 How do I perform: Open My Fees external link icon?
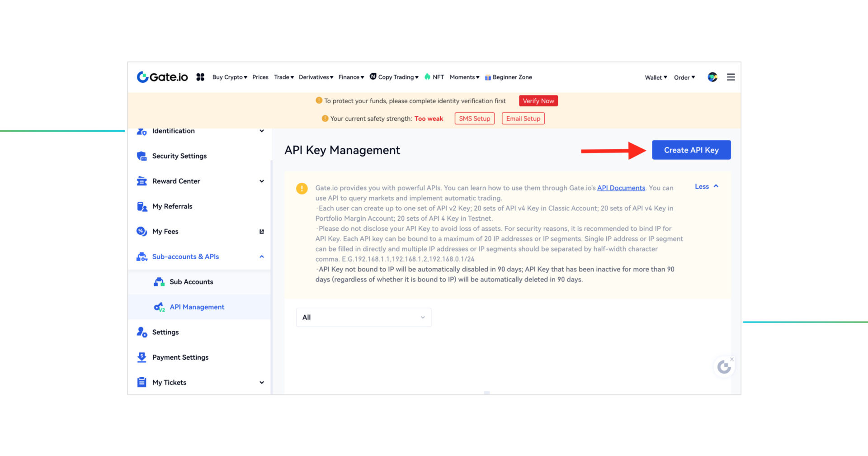pyautogui.click(x=261, y=232)
